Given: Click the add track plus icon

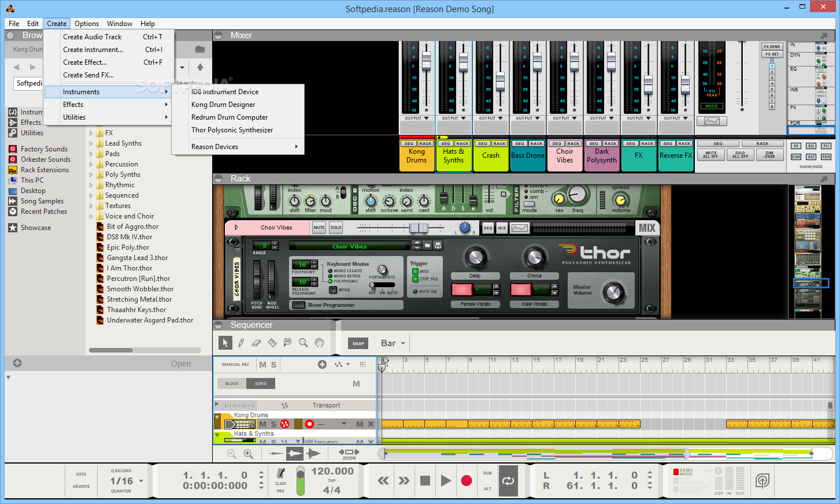Looking at the screenshot, I should [x=322, y=364].
